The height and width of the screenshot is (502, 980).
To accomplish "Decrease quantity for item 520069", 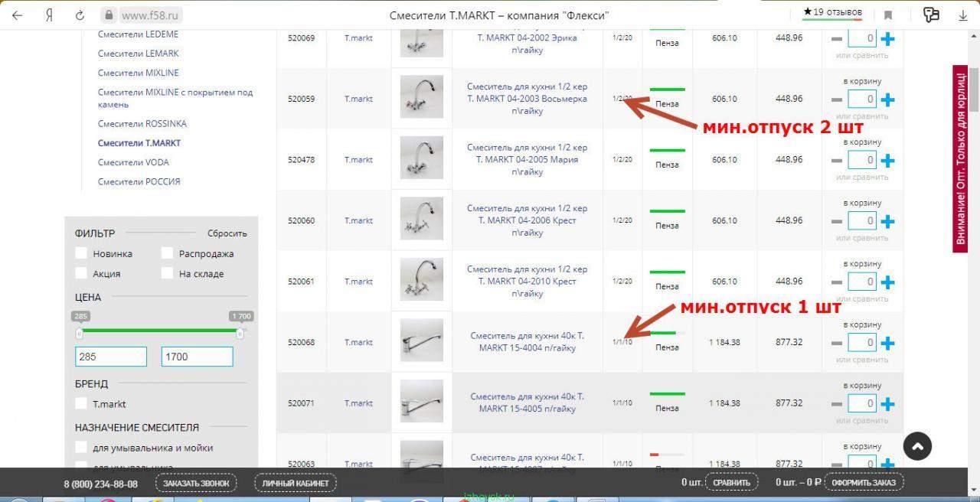I will click(x=837, y=39).
